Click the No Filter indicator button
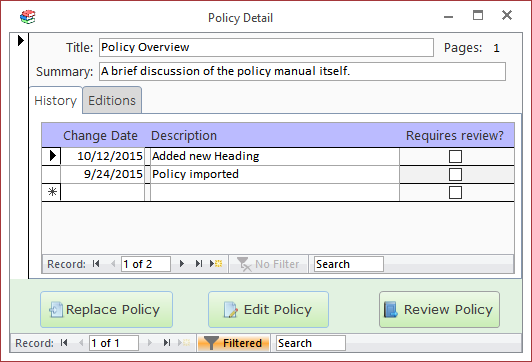Image resolution: width=532 pixels, height=362 pixels. 268,264
